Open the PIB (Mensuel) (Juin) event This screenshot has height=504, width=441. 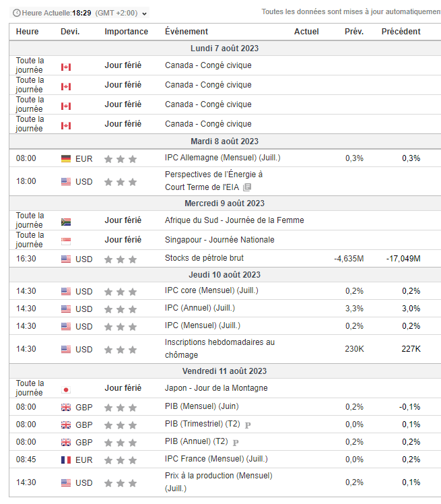point(202,406)
